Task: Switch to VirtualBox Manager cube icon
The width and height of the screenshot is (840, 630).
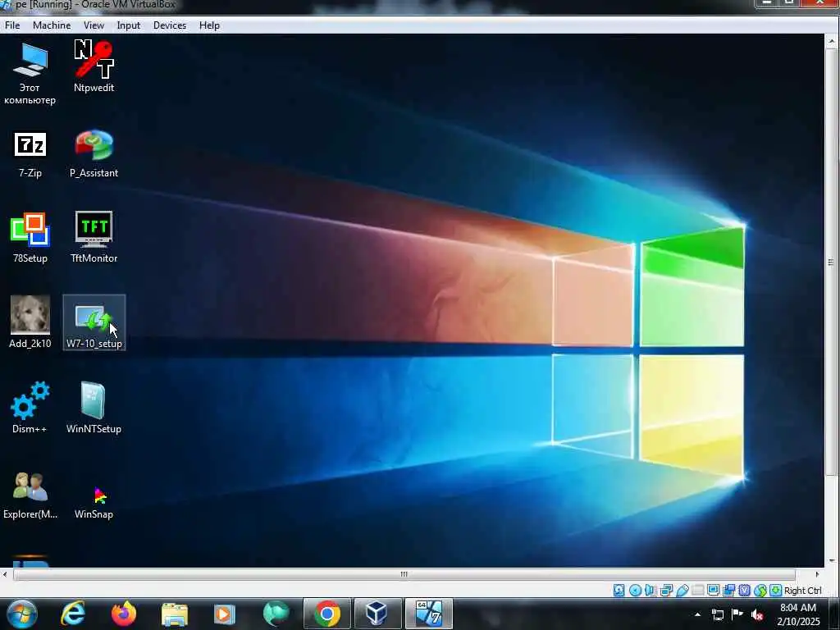Action: 377,614
